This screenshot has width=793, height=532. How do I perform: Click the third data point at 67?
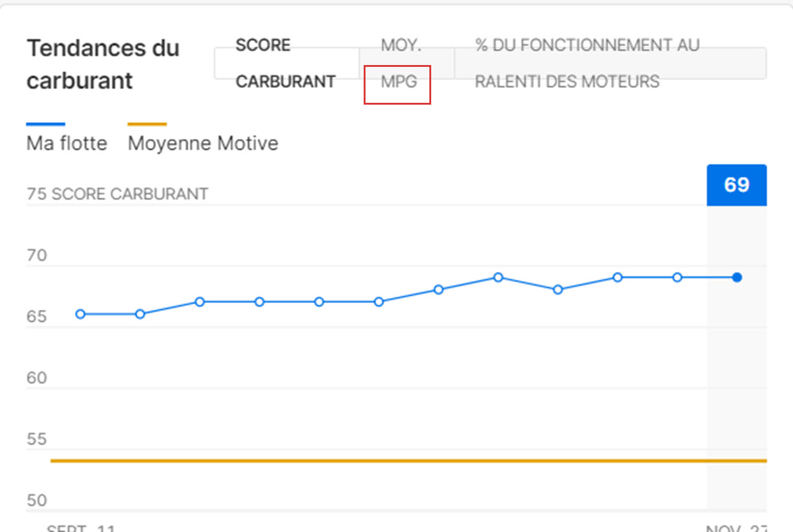pyautogui.click(x=199, y=302)
